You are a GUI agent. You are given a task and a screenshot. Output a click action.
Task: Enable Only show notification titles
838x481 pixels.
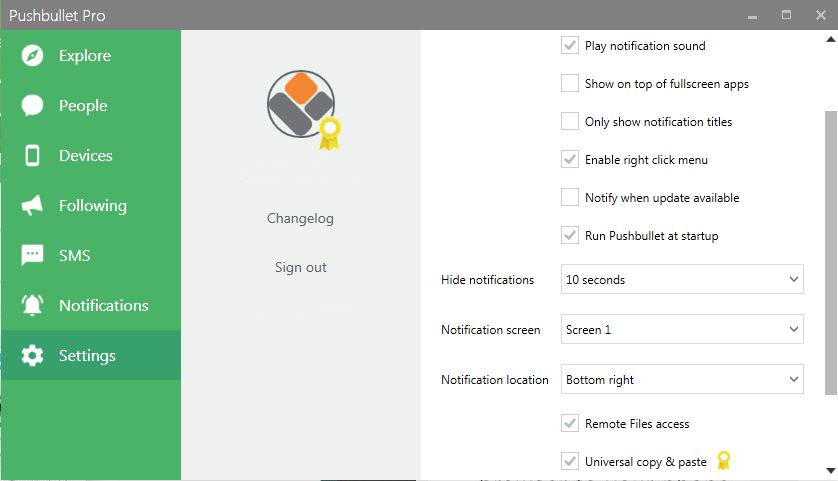tap(570, 121)
